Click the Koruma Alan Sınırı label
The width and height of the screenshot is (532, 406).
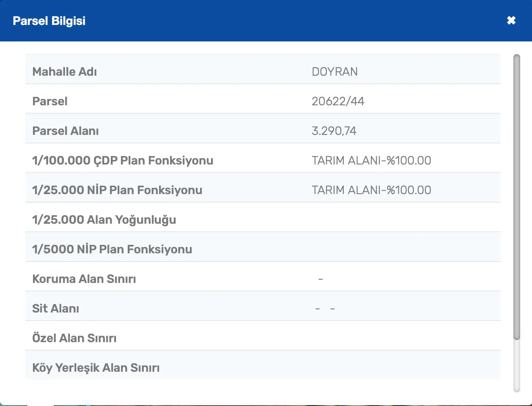84,279
